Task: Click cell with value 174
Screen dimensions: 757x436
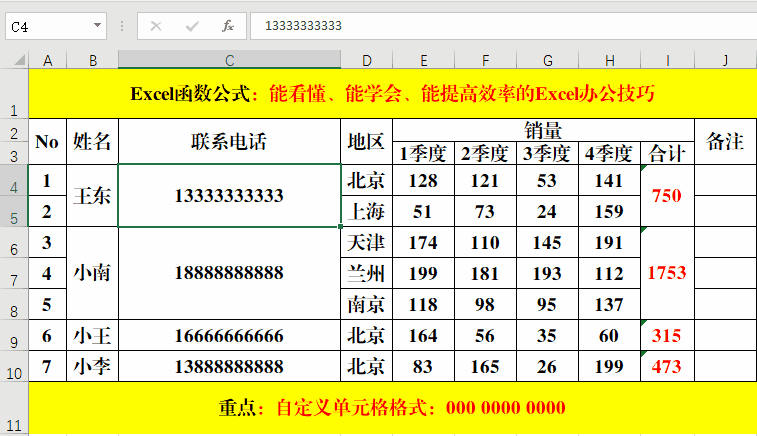Action: coord(423,242)
